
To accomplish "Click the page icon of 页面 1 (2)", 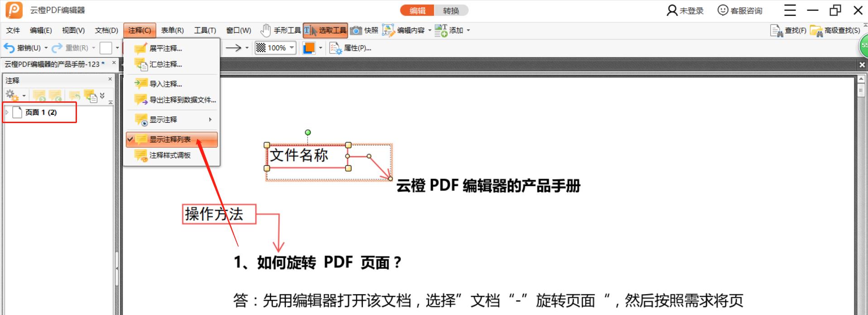I will coord(17,112).
